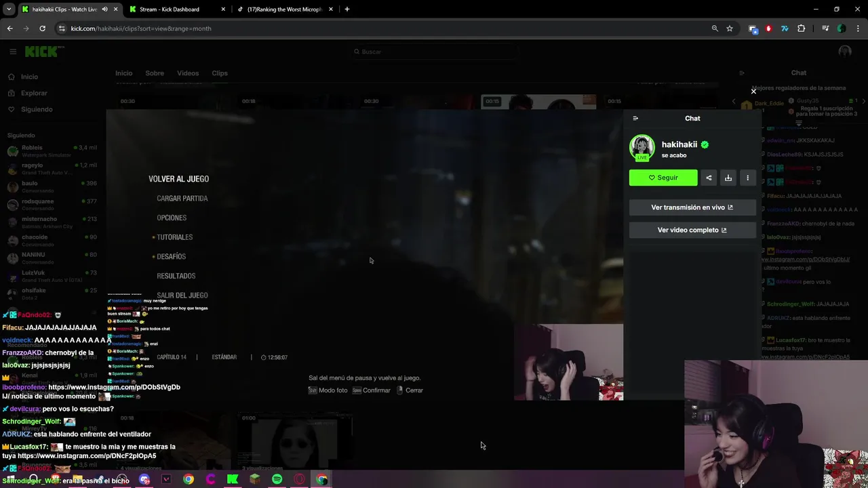Click top gifter Dark_Eddie
Screen dimensions: 868x488
tap(768, 104)
